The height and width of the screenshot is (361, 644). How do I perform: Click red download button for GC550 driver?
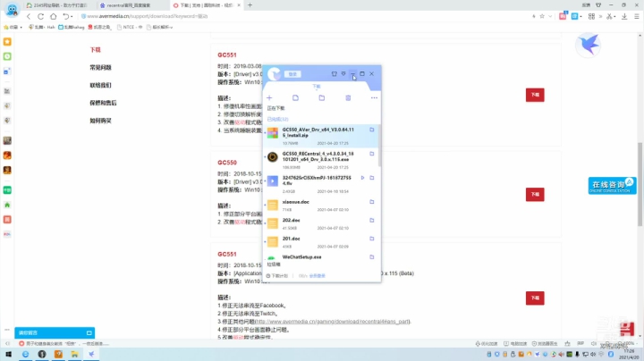pos(535,195)
